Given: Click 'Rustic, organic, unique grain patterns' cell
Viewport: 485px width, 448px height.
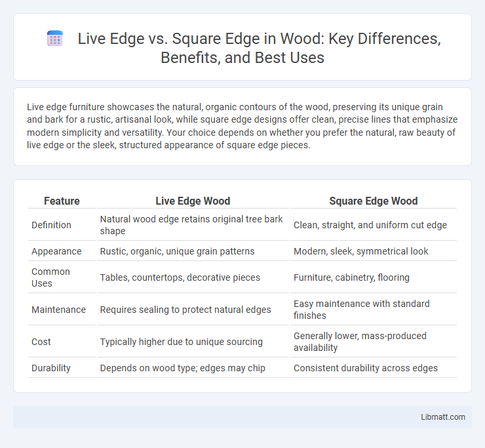Looking at the screenshot, I should click(x=177, y=251).
